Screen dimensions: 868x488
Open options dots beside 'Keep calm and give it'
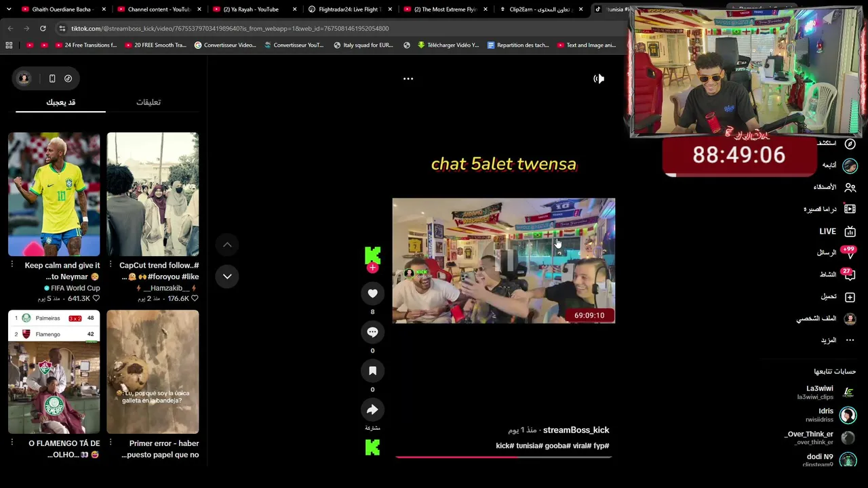tap(12, 265)
